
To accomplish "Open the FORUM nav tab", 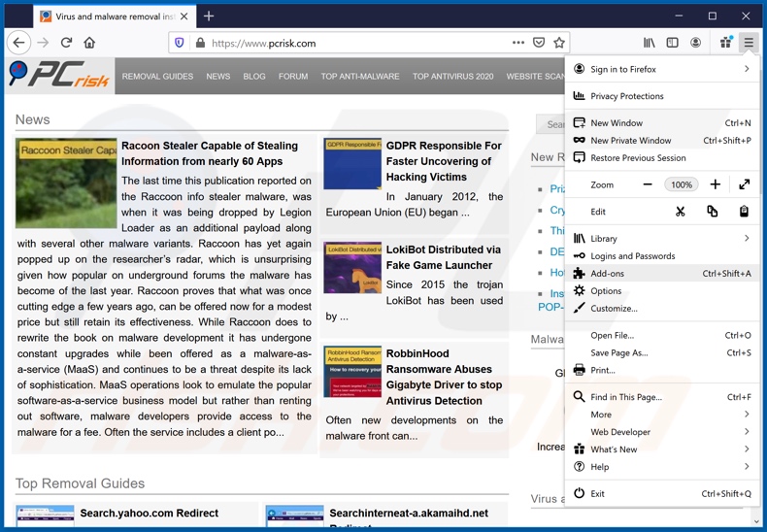I will click(293, 77).
